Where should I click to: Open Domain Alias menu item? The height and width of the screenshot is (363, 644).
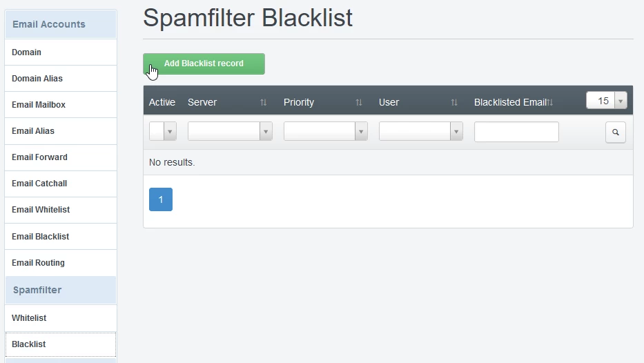click(x=37, y=79)
